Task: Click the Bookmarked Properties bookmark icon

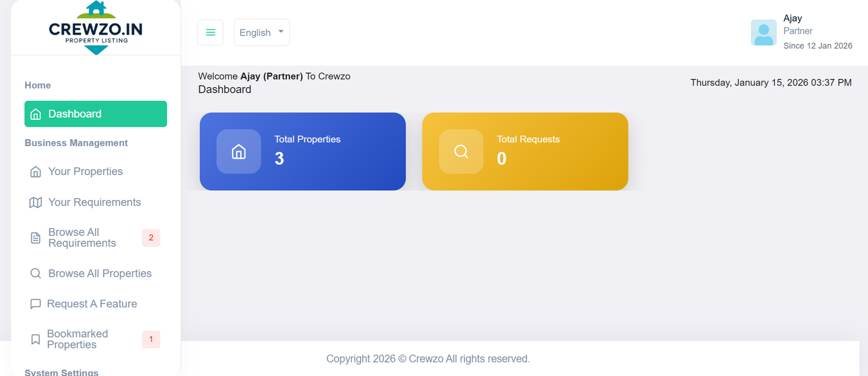Action: (x=36, y=339)
